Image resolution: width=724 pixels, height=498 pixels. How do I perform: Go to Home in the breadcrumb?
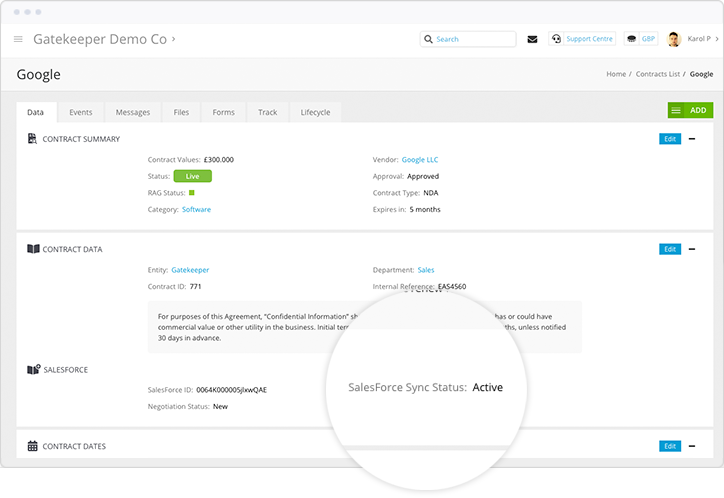coord(616,74)
